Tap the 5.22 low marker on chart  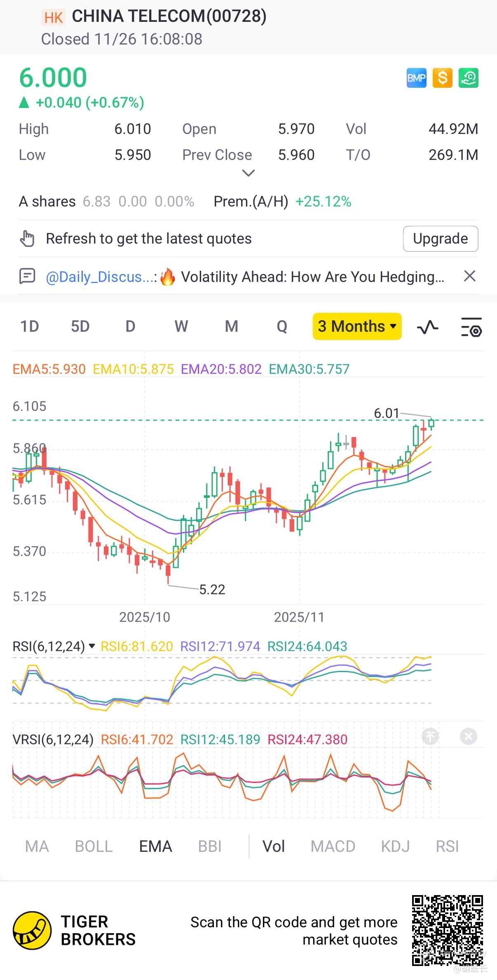(x=212, y=589)
